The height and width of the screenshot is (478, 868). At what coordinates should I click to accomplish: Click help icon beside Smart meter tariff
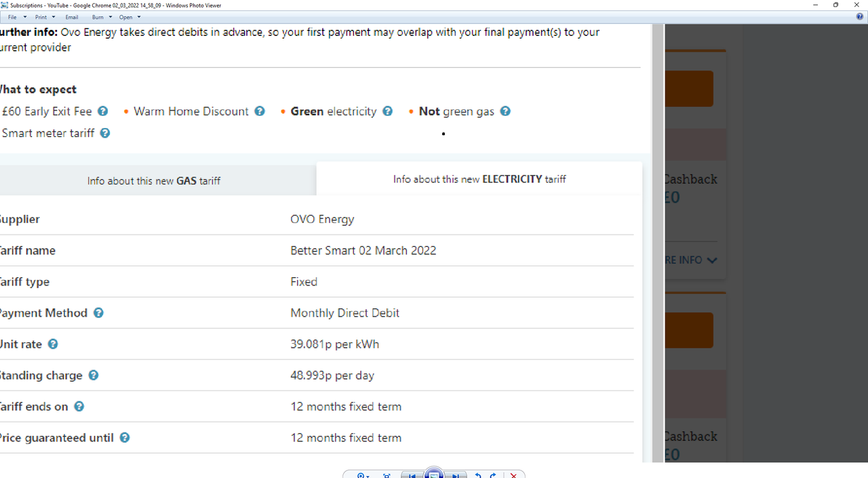point(105,133)
